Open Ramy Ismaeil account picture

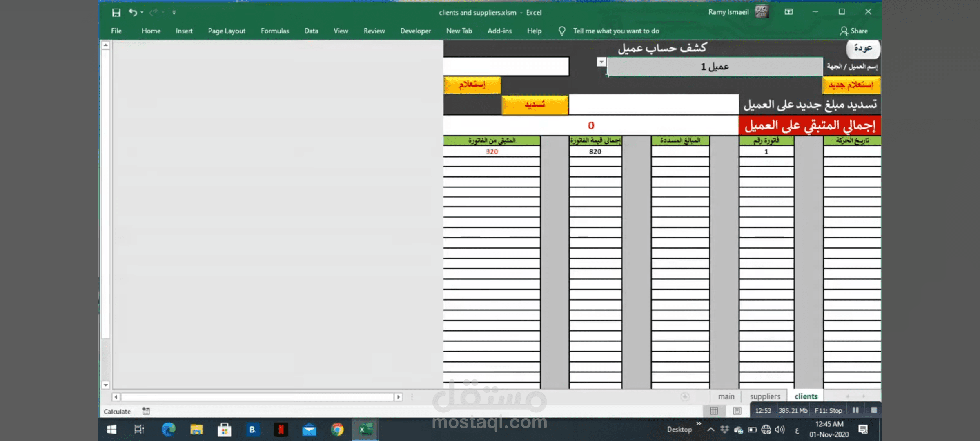762,12
